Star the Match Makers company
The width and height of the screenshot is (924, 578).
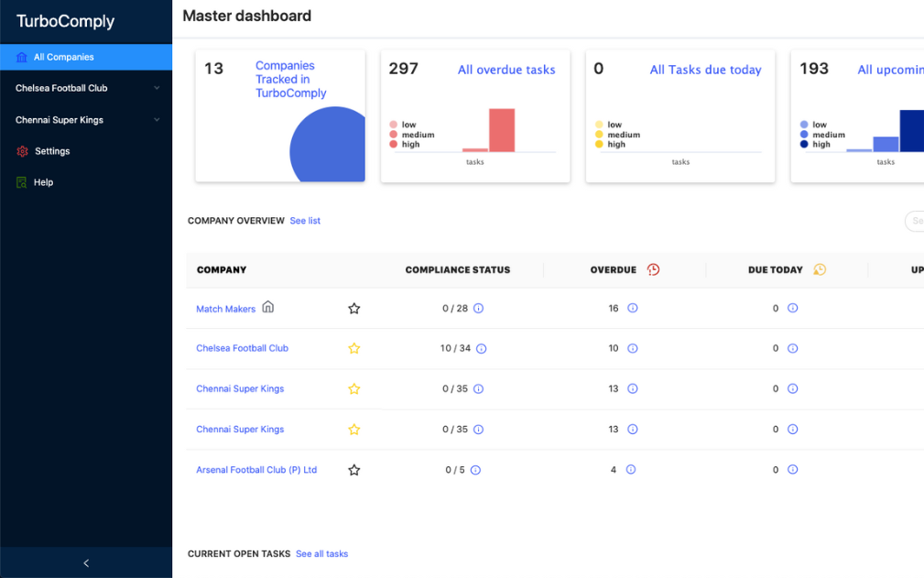pos(354,309)
